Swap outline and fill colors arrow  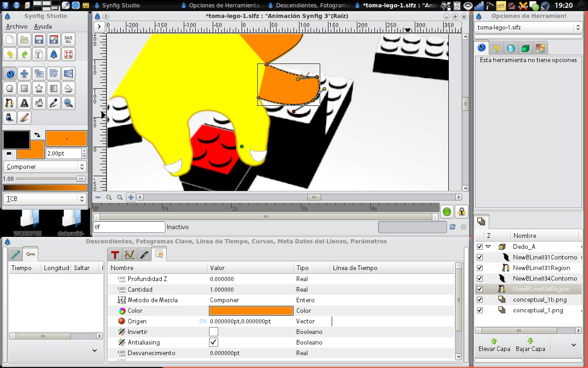37,135
